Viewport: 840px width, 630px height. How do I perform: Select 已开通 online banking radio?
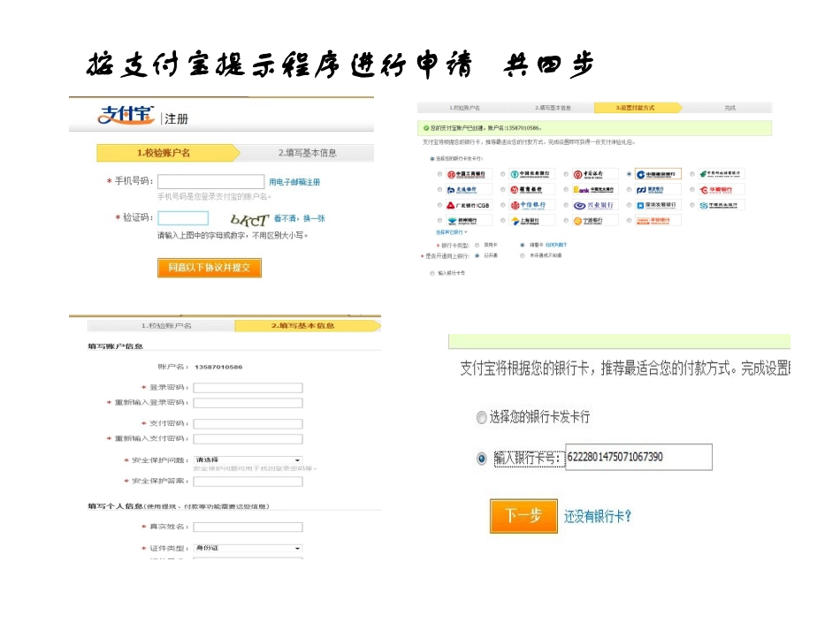pyautogui.click(x=477, y=256)
